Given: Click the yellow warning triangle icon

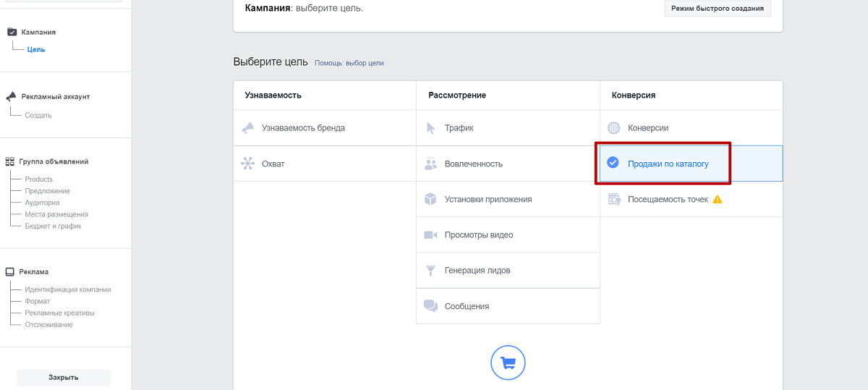Looking at the screenshot, I should coord(717,199).
